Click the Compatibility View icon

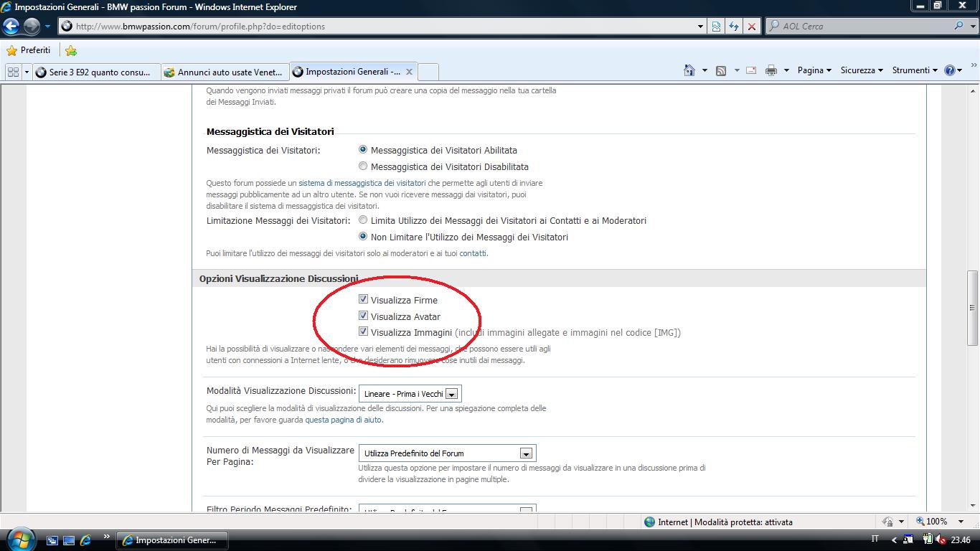coord(716,27)
